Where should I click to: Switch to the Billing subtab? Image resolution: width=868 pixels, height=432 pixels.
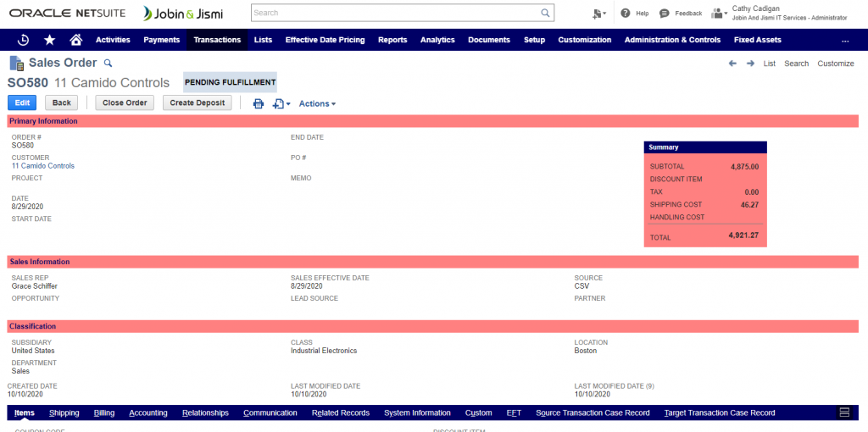(x=104, y=413)
